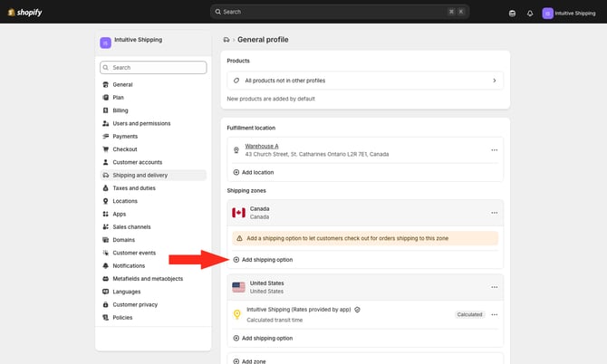Focus the settings Search field
Screen dimensions: 607x364
[x=153, y=67]
